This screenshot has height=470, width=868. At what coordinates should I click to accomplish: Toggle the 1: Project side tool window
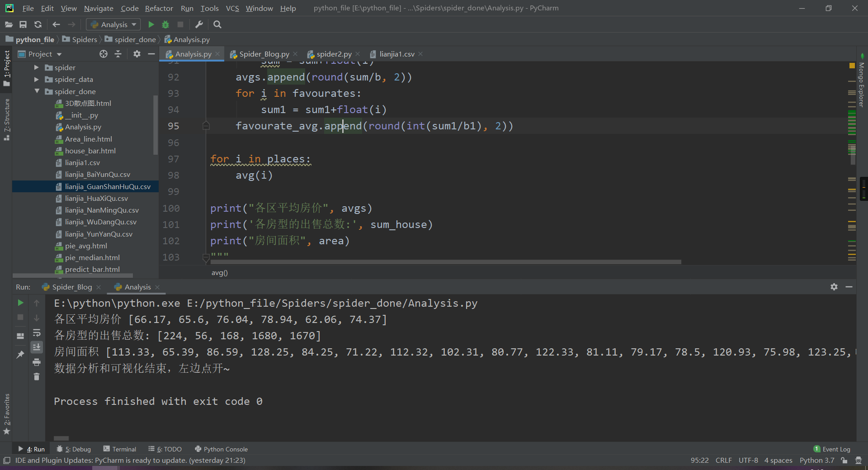6,68
